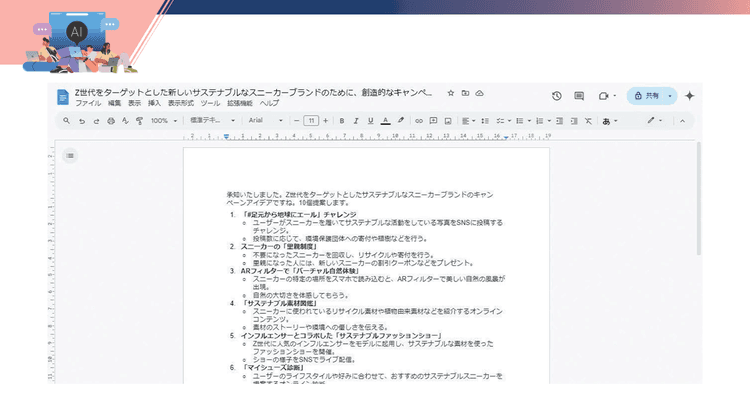The height and width of the screenshot is (394, 750).
Task: Add a comment from the toolbar
Action: tap(433, 121)
